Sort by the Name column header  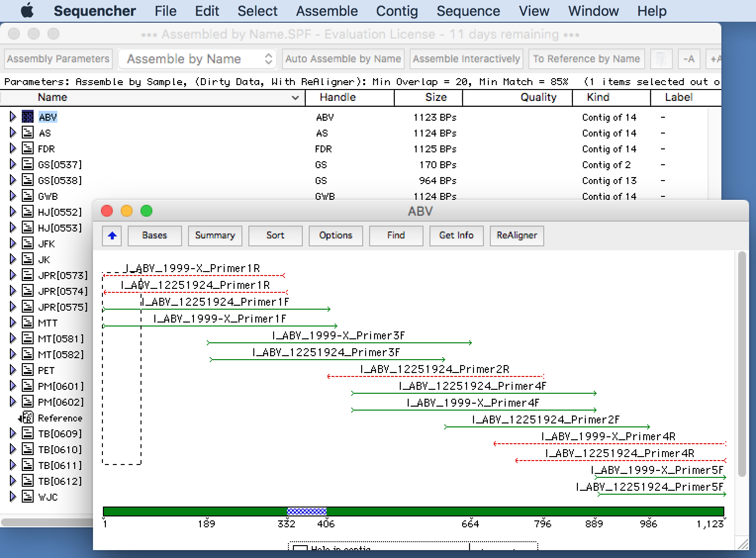pyautogui.click(x=152, y=97)
